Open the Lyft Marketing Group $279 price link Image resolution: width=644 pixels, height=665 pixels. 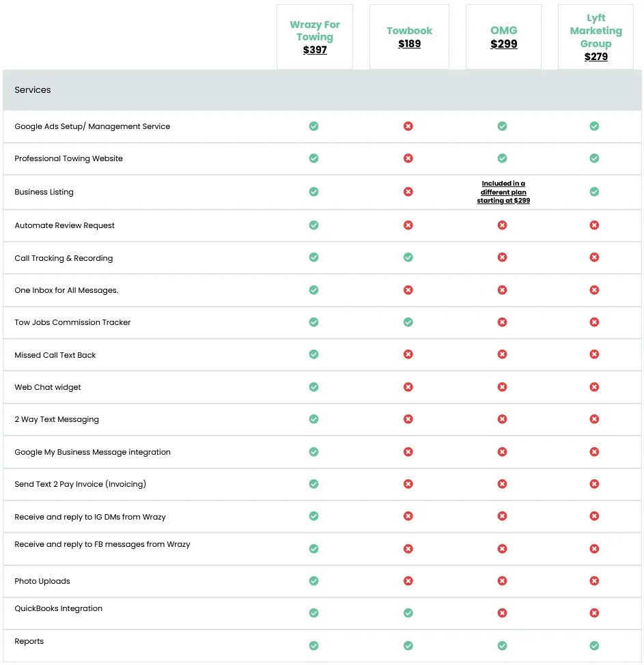596,57
